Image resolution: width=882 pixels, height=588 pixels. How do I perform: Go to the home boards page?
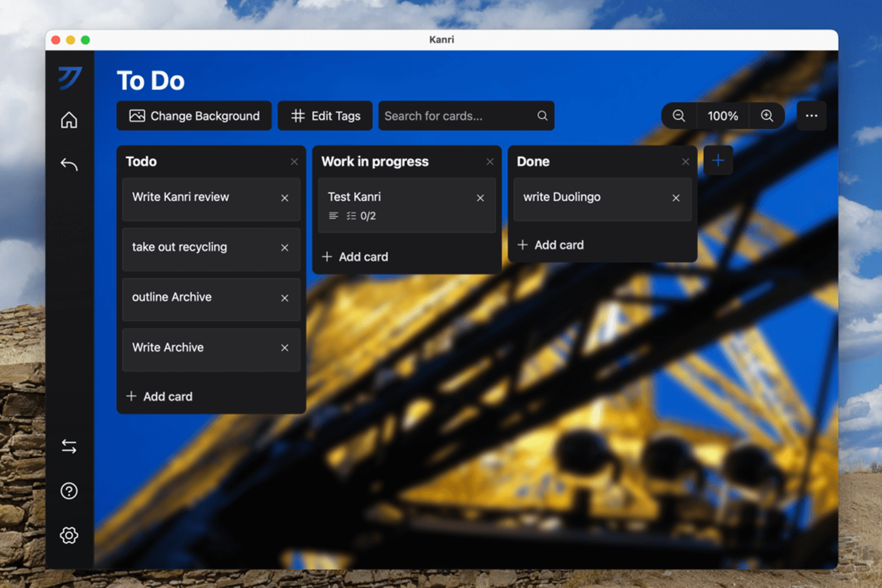[69, 120]
